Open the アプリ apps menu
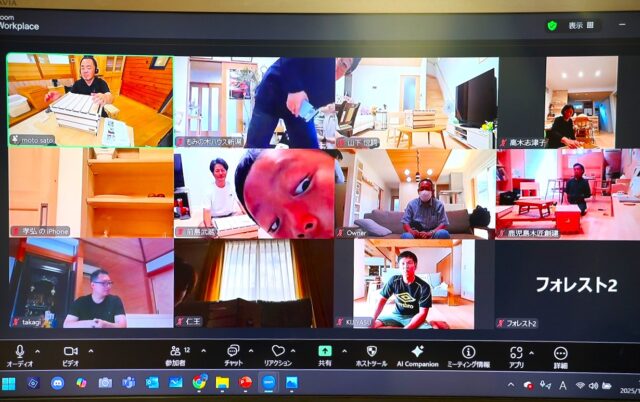 (x=516, y=352)
